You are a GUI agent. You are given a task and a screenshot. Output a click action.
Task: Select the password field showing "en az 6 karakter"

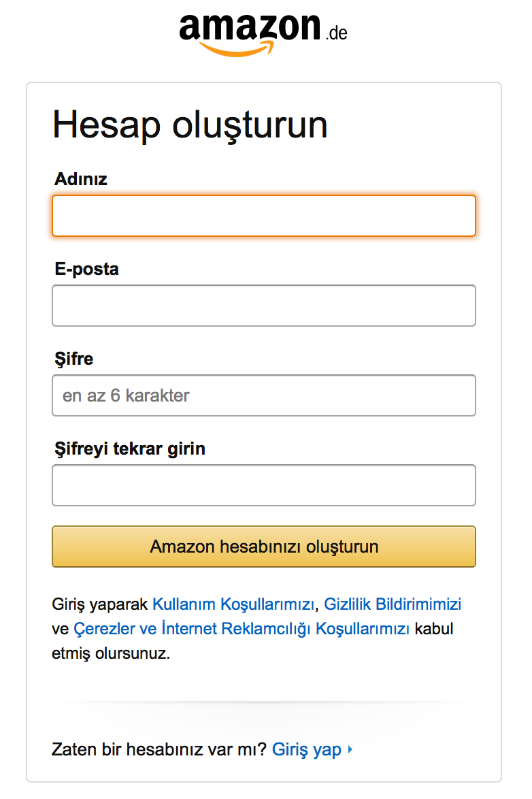coord(263,395)
